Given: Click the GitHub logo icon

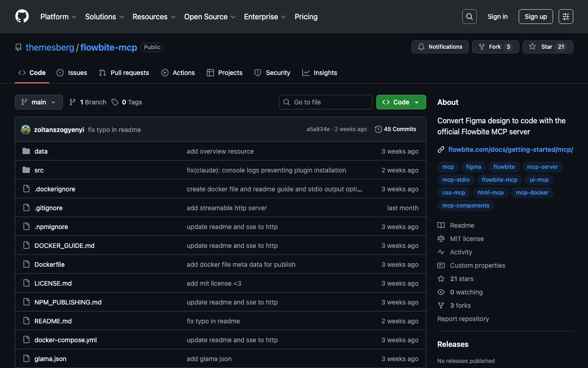Looking at the screenshot, I should [x=22, y=17].
